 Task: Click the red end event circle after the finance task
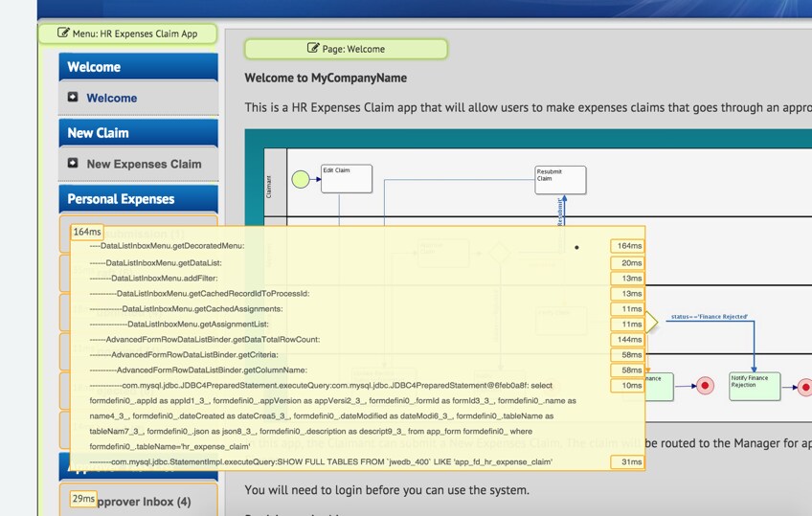(705, 386)
